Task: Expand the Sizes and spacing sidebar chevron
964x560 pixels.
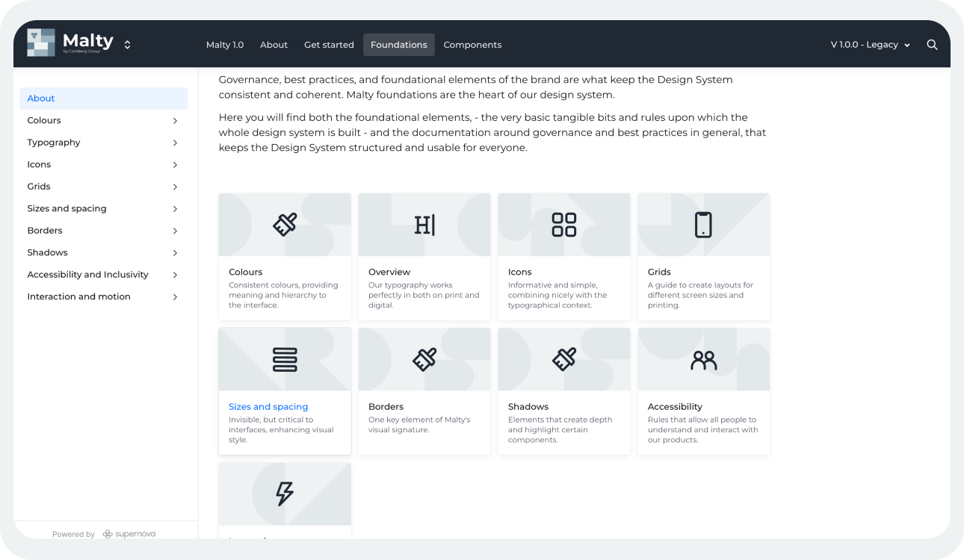Action: click(x=175, y=208)
